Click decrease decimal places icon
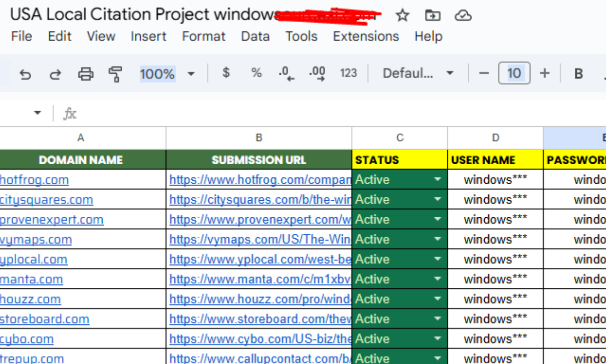606x364 pixels. click(x=286, y=73)
